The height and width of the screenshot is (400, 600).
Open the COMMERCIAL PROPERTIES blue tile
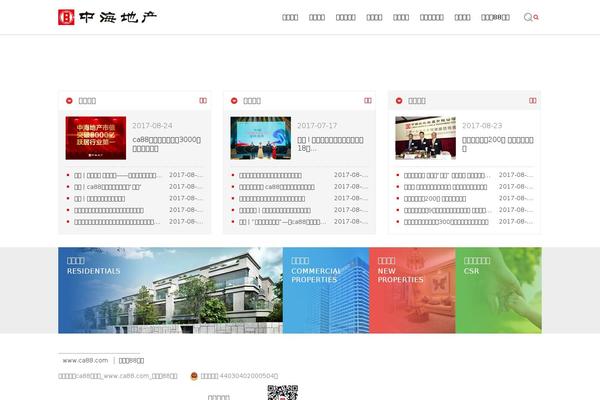(326, 290)
